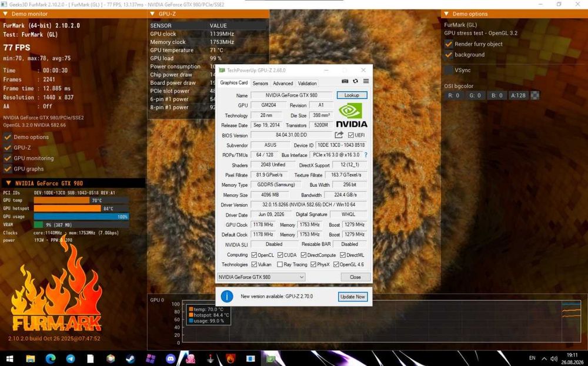Viewport: 588px width, 366px height.
Task: Uncheck the background option
Action: point(449,55)
